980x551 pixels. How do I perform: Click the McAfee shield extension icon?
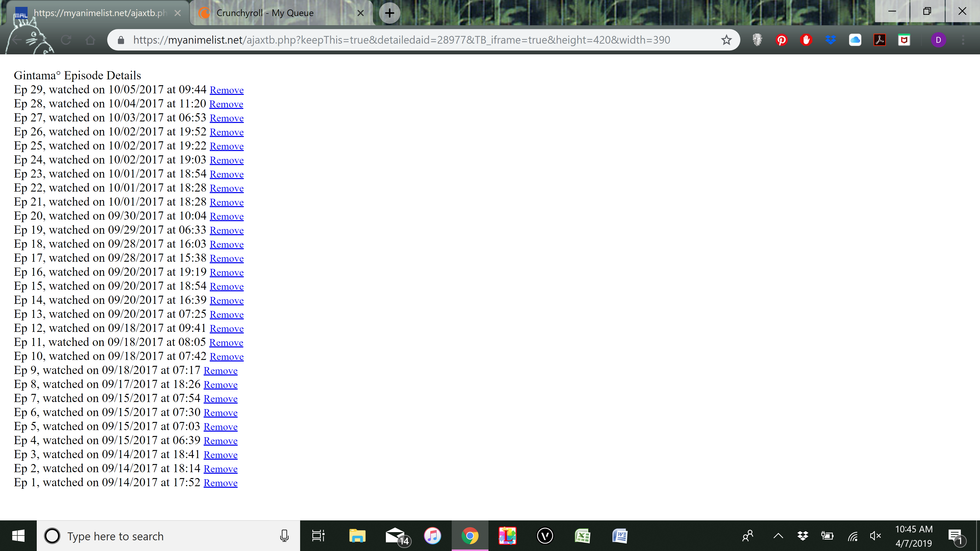coord(904,40)
